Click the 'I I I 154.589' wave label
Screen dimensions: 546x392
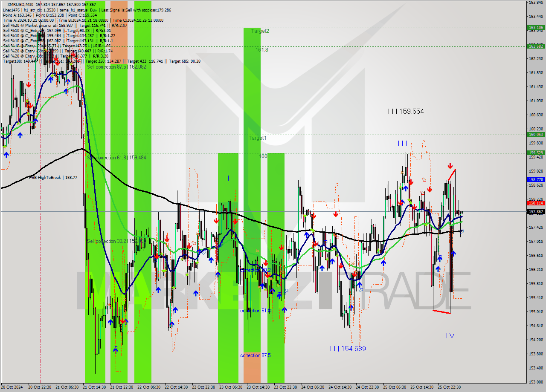(348, 349)
